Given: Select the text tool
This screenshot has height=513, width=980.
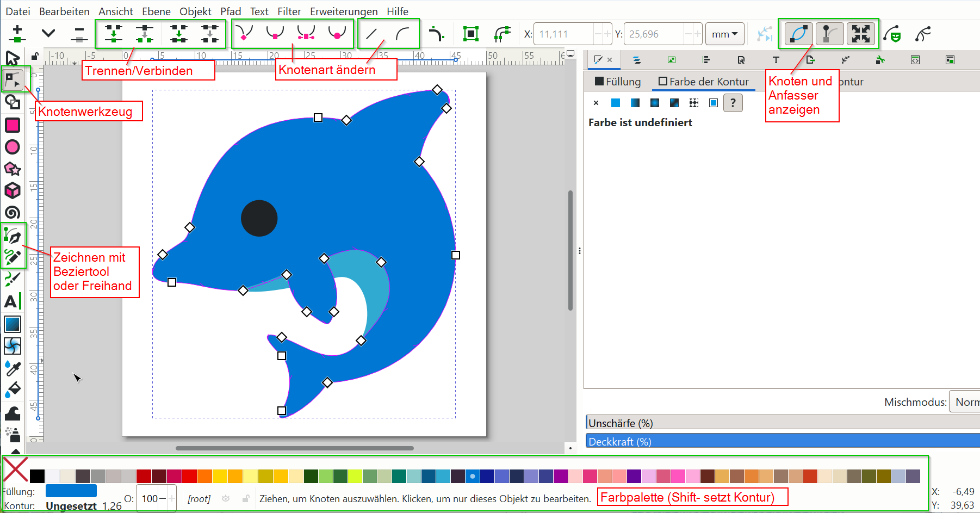Looking at the screenshot, I should (x=11, y=301).
